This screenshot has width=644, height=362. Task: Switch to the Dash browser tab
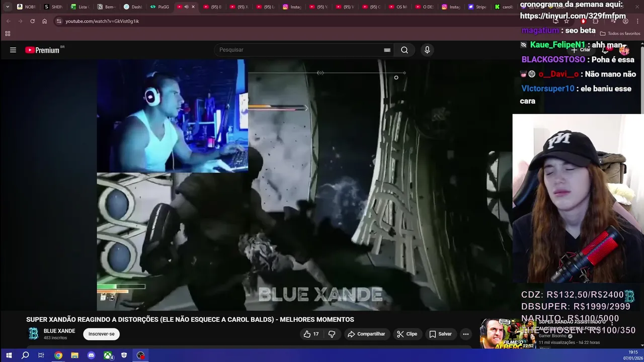(133, 7)
